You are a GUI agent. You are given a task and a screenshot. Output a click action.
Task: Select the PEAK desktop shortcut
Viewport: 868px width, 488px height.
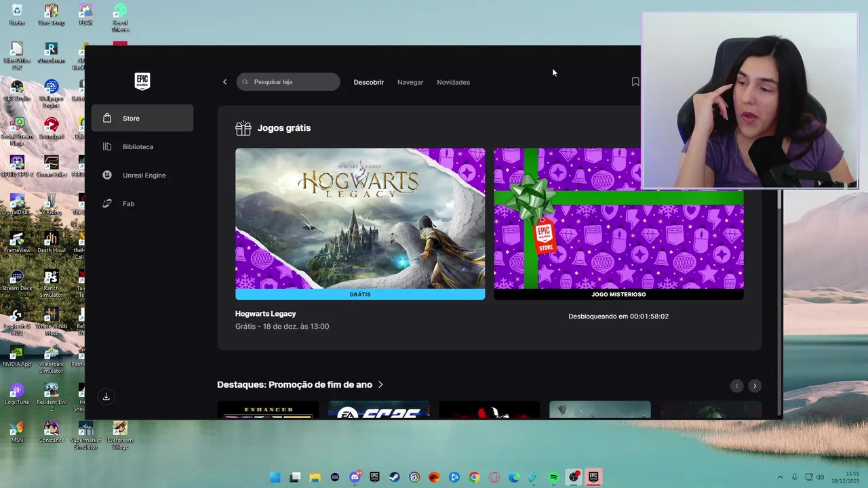click(85, 15)
